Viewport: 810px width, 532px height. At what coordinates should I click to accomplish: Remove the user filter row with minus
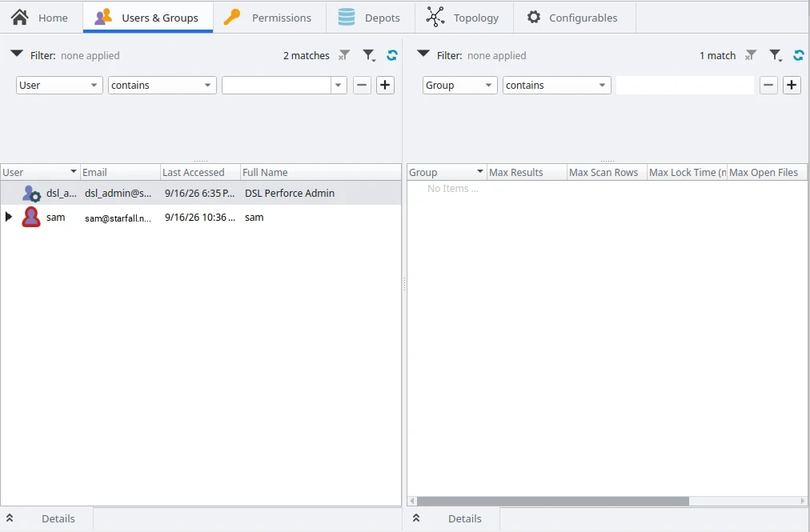(x=362, y=86)
